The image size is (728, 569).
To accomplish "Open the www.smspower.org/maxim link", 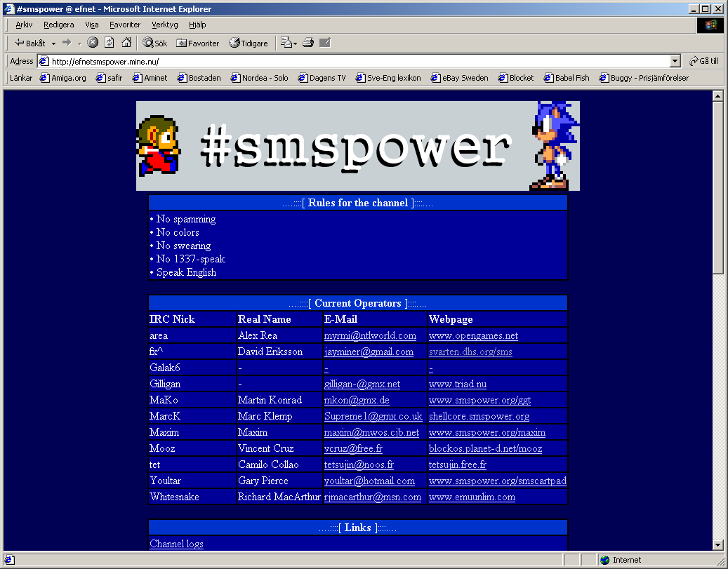I will click(487, 433).
